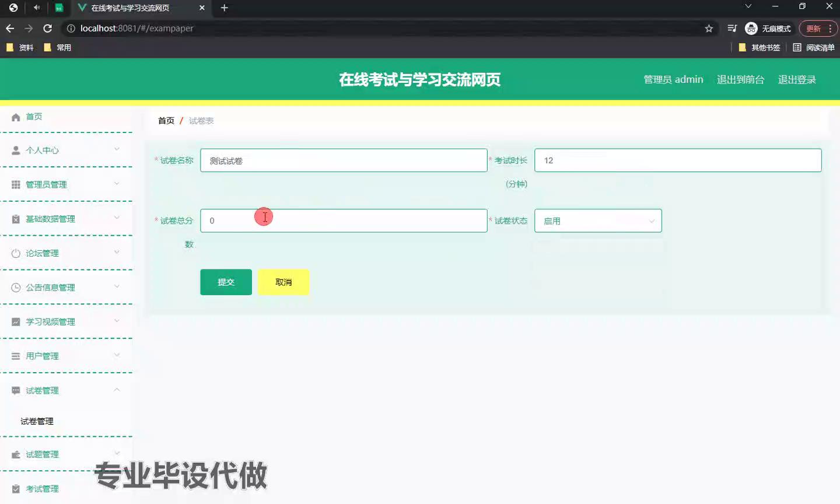
Task: Click the power icon beside 论坛管理
Action: [x=16, y=253]
